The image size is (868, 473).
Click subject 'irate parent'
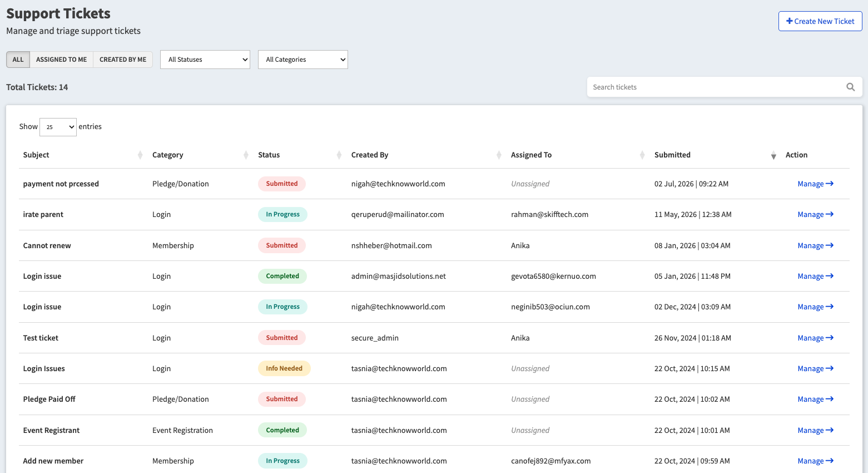pos(43,214)
